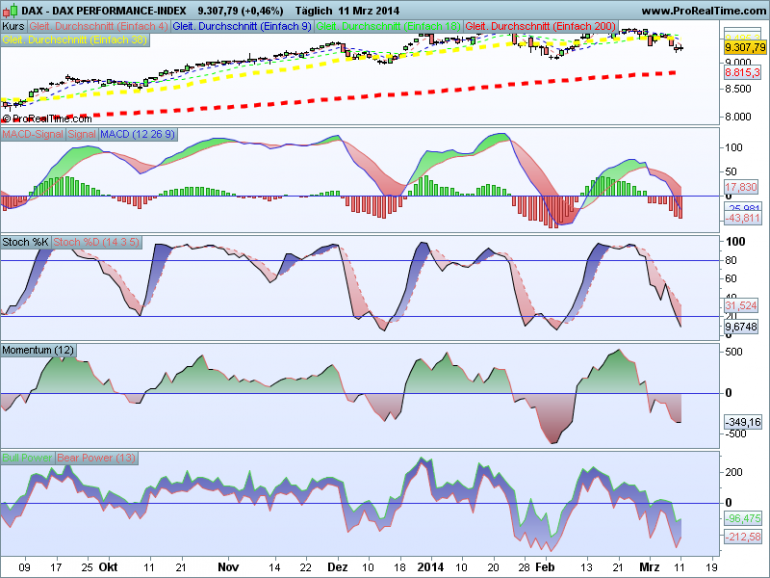
Task: Select the Stoch %K legend label
Action: pyautogui.click(x=26, y=242)
